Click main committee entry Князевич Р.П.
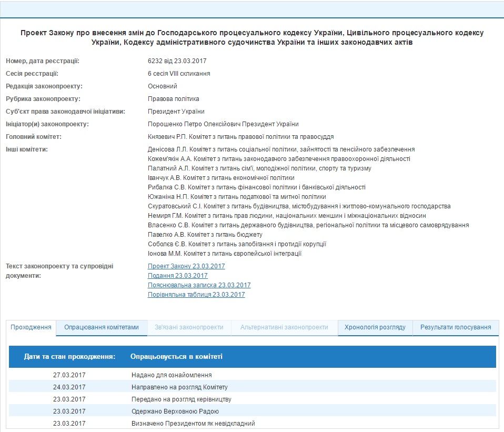The image size is (504, 432). click(x=240, y=137)
